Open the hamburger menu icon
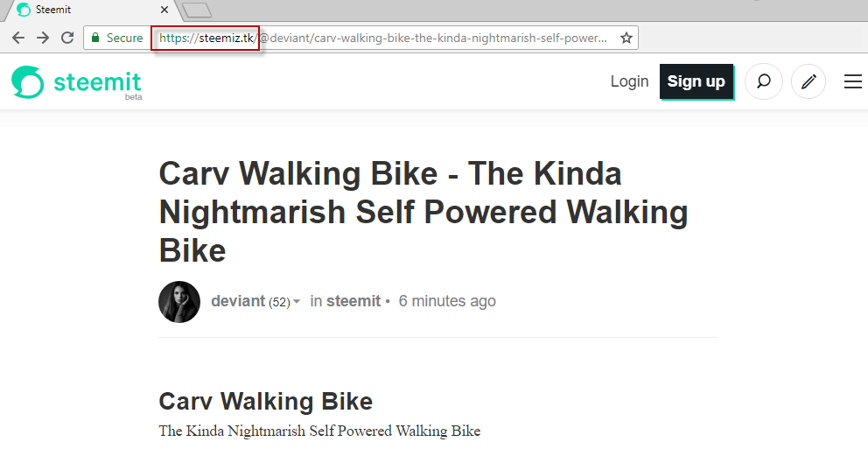This screenshot has height=449, width=868. click(852, 81)
